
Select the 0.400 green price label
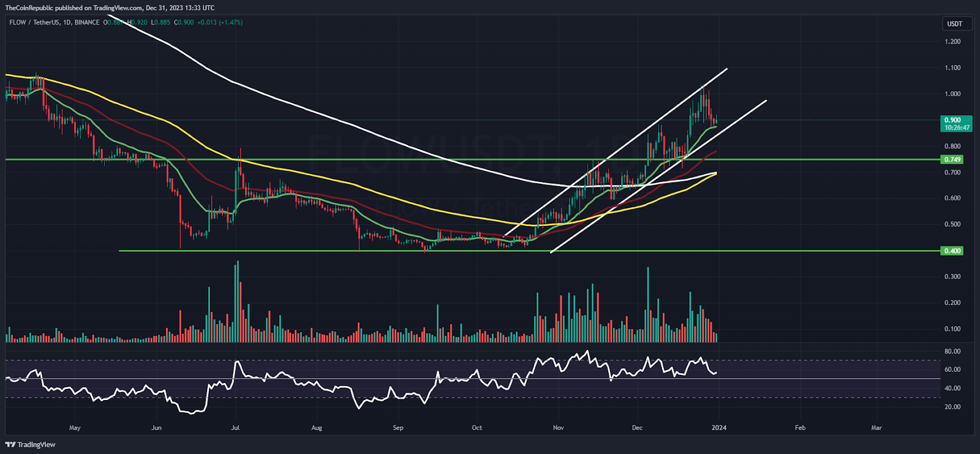pos(952,251)
